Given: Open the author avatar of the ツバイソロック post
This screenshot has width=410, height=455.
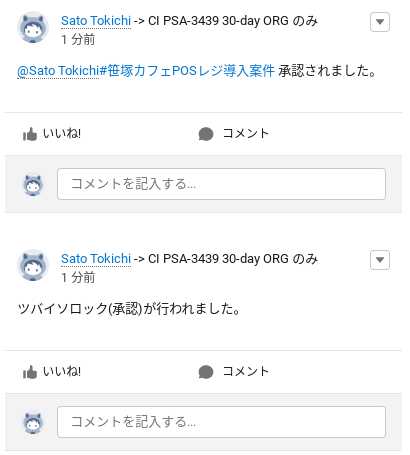Looking at the screenshot, I should 33,265.
